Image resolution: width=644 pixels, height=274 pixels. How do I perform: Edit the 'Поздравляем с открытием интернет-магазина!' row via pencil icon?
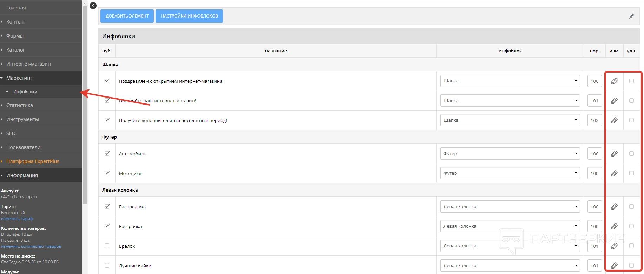[x=615, y=81]
